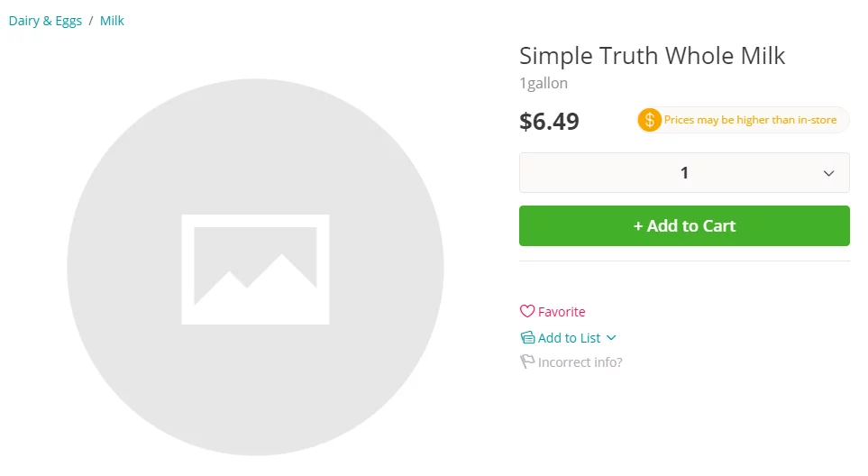The image size is (868, 476).
Task: Click the orange dollar coin icon
Action: [x=649, y=120]
